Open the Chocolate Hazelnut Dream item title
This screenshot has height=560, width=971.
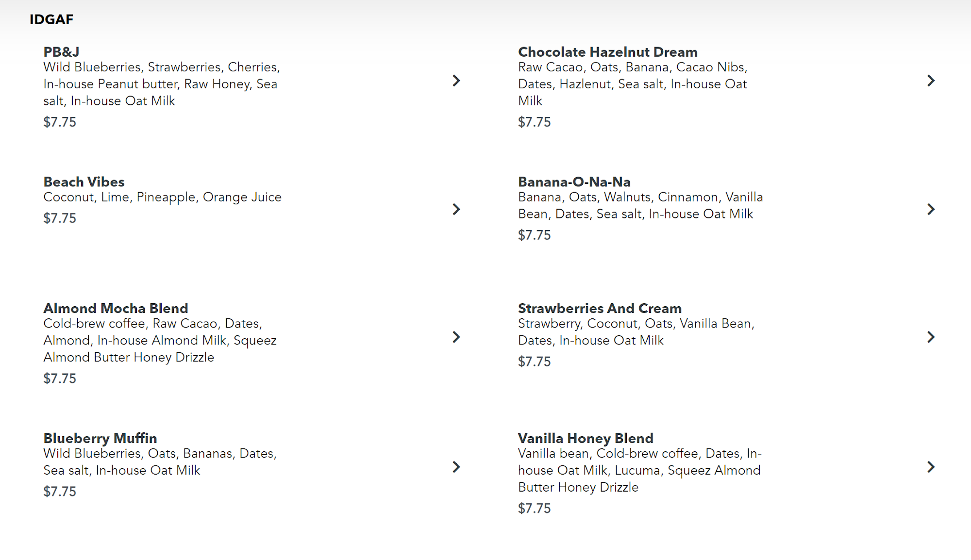607,52
